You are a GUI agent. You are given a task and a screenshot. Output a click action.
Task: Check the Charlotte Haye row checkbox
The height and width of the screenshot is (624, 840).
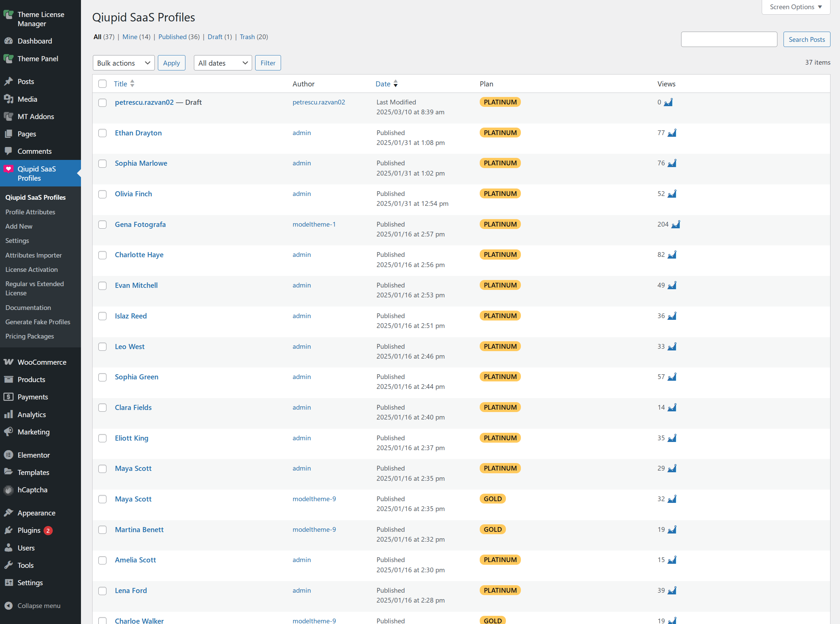[102, 255]
